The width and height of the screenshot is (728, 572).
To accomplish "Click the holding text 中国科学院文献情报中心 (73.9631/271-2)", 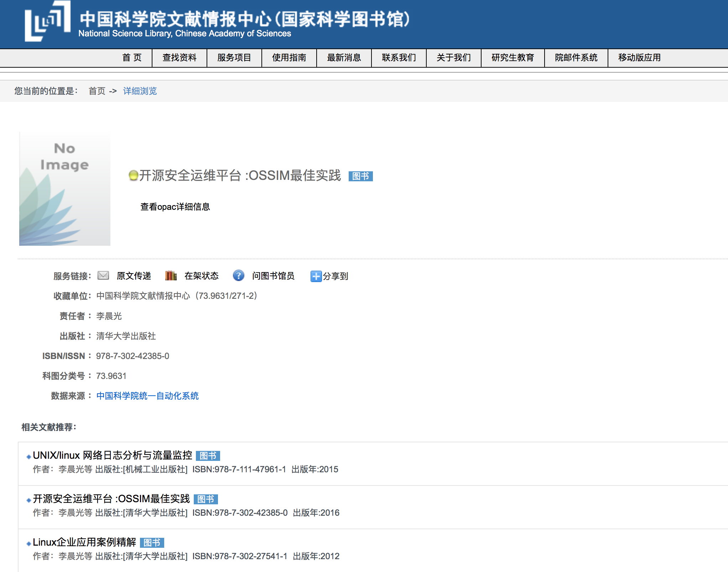I will click(177, 296).
